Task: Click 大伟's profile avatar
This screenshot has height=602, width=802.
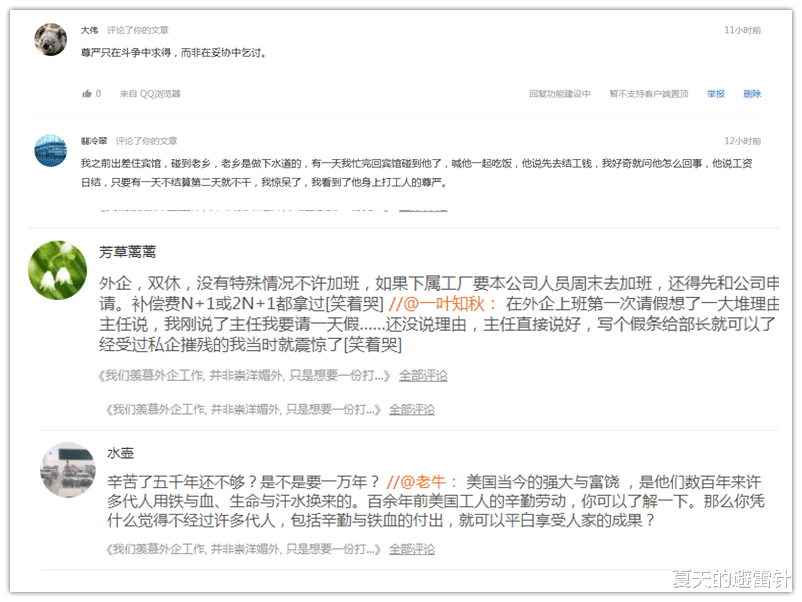Action: click(x=50, y=36)
